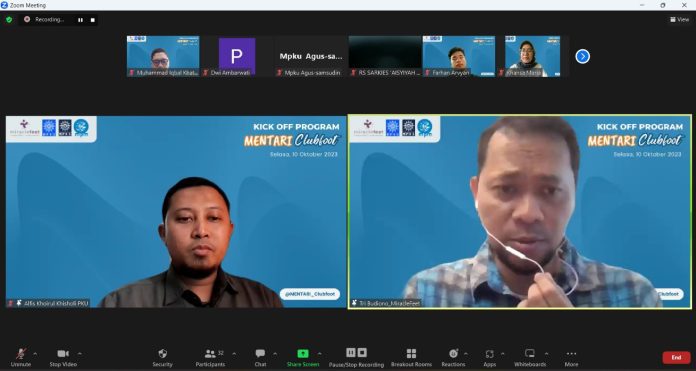This screenshot has width=696, height=371.
Task: Open the More options menu
Action: (x=571, y=357)
